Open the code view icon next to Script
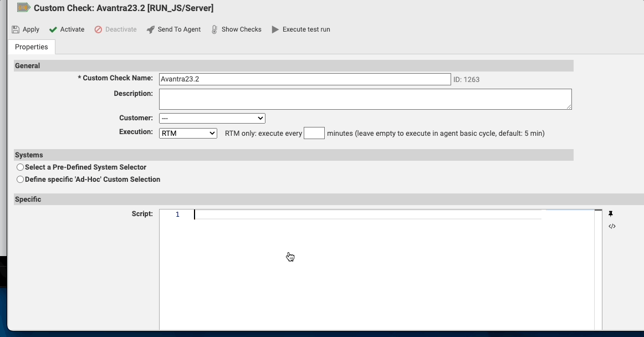This screenshot has width=644, height=337. (611, 226)
